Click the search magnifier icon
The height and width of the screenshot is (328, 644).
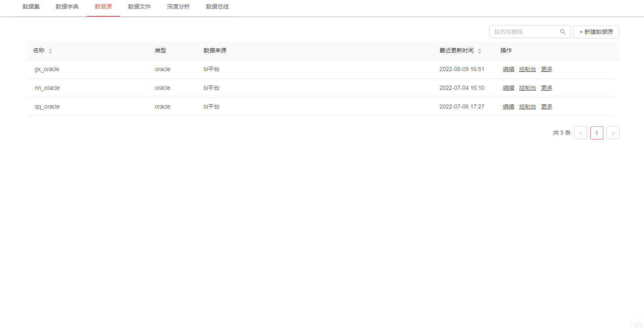562,32
